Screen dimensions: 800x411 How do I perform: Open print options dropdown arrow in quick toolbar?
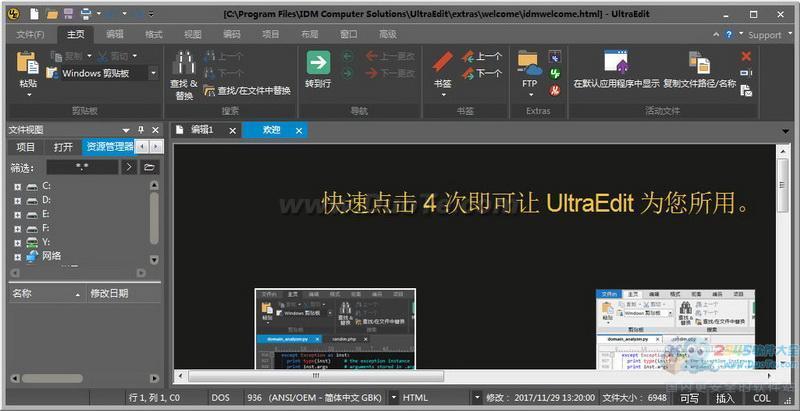99,14
